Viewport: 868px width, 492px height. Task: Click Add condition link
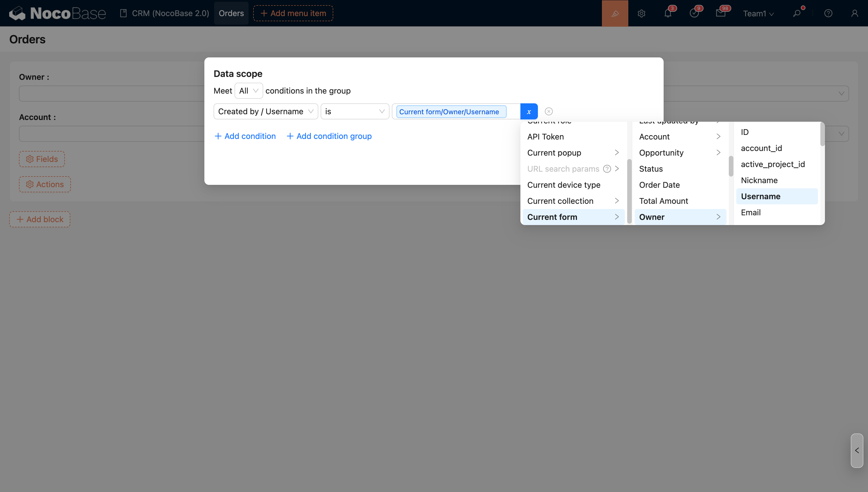pos(245,136)
